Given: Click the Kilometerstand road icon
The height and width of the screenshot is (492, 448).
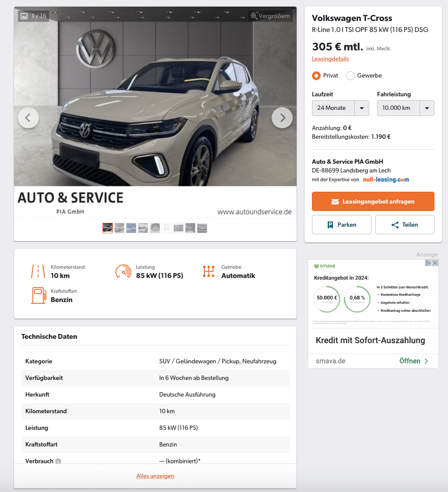Looking at the screenshot, I should [x=38, y=271].
